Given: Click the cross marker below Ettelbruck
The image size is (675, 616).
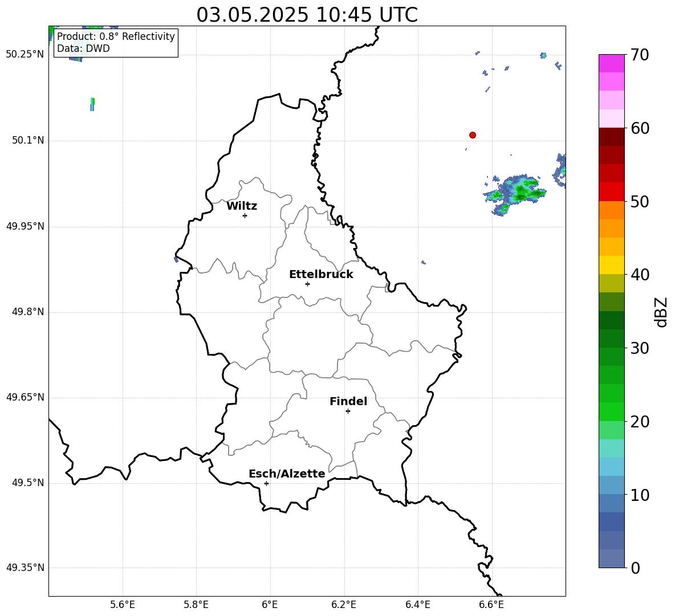Looking at the screenshot, I should (x=307, y=284).
